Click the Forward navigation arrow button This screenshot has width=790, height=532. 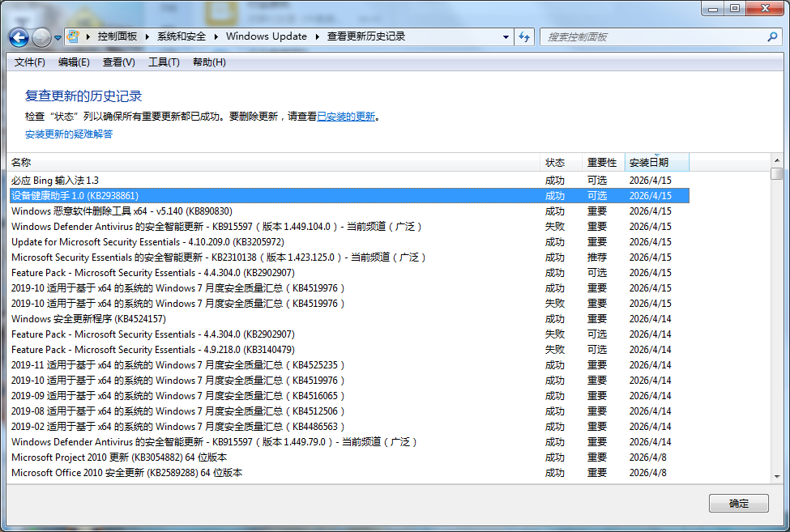coord(41,37)
